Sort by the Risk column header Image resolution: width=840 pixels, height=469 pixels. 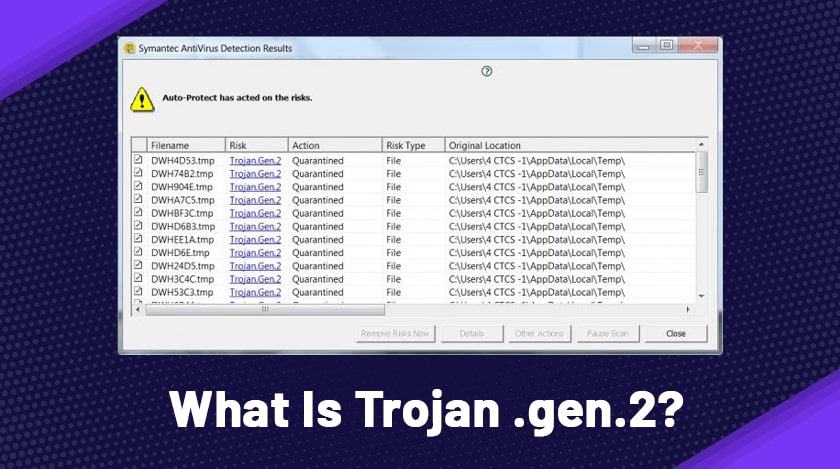(257, 145)
